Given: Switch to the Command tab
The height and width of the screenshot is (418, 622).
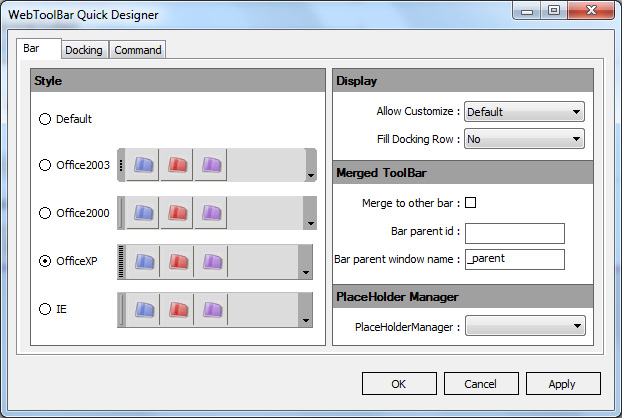Looking at the screenshot, I should [137, 50].
